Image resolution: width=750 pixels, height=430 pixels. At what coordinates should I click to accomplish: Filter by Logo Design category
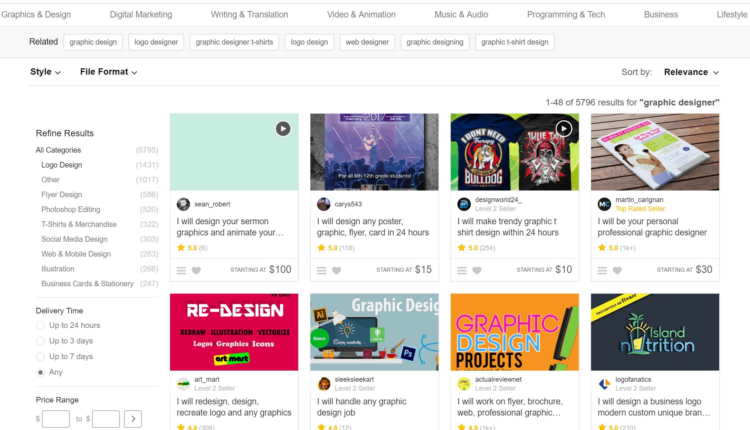(62, 165)
